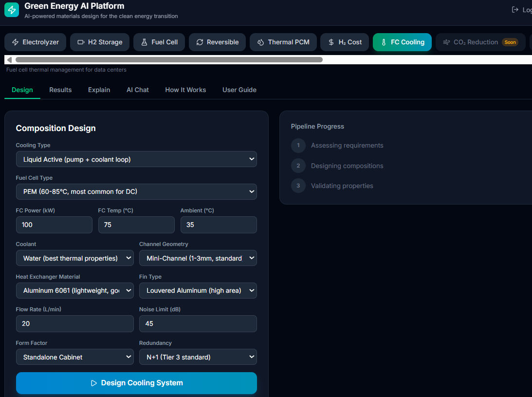Open the AI Chat tab
Image resolution: width=532 pixels, height=397 pixels.
(138, 90)
